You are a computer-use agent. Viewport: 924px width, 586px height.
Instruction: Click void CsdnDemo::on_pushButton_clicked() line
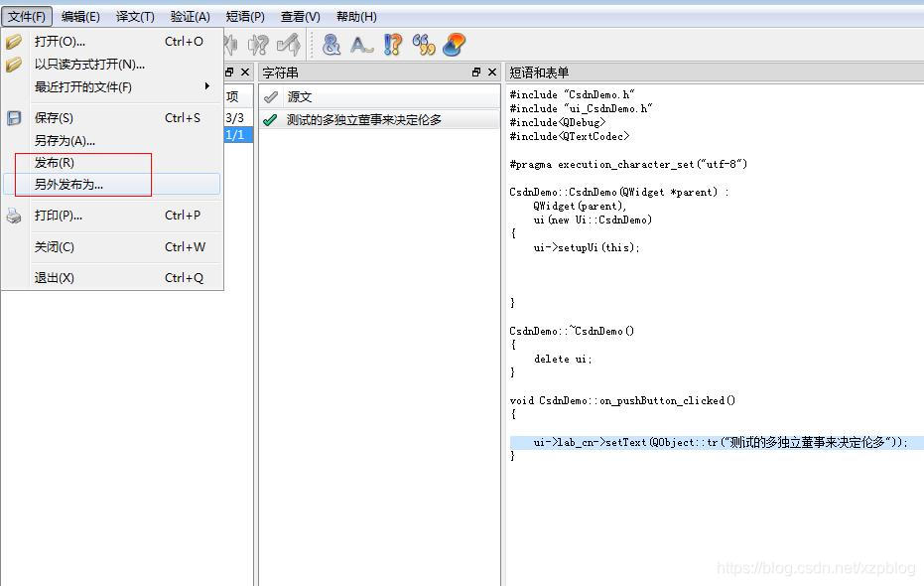pos(622,400)
